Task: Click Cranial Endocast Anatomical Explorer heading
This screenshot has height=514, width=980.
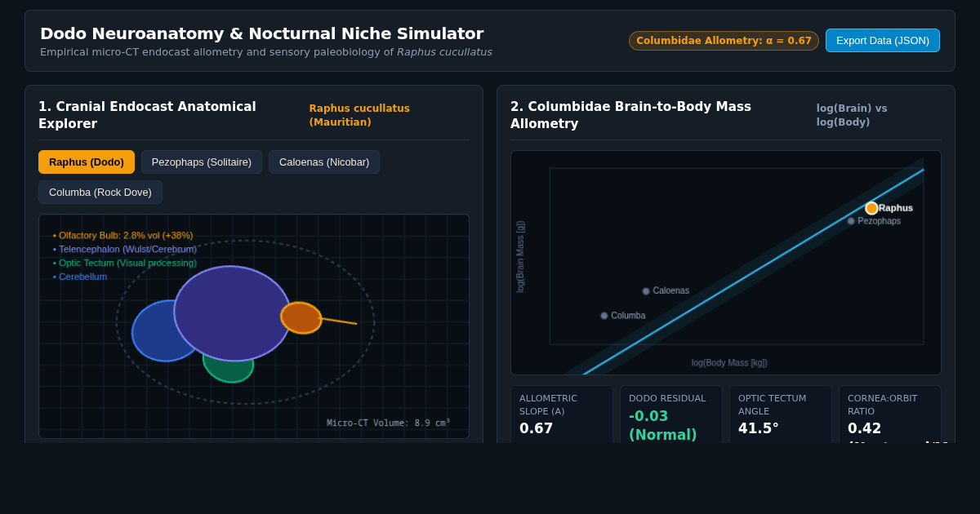Action: tap(147, 115)
